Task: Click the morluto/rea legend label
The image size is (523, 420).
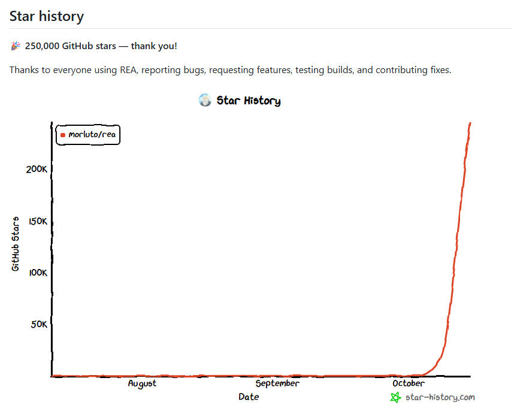Action: pyautogui.click(x=92, y=134)
